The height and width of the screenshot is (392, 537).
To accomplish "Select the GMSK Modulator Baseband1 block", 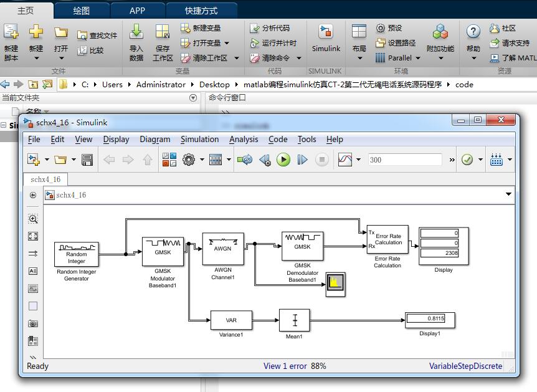I will pos(163,252).
